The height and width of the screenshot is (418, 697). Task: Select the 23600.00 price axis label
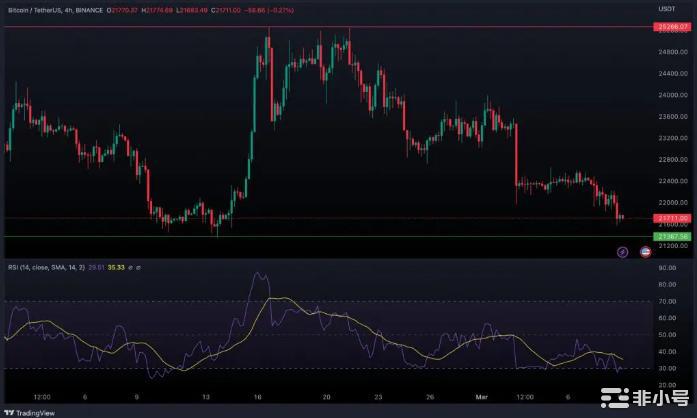point(673,117)
